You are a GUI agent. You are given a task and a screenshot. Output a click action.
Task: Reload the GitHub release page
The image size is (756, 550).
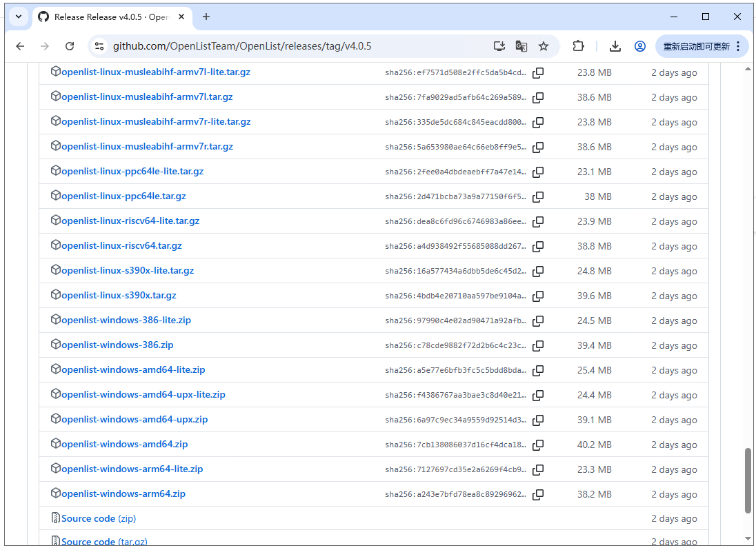[x=70, y=46]
